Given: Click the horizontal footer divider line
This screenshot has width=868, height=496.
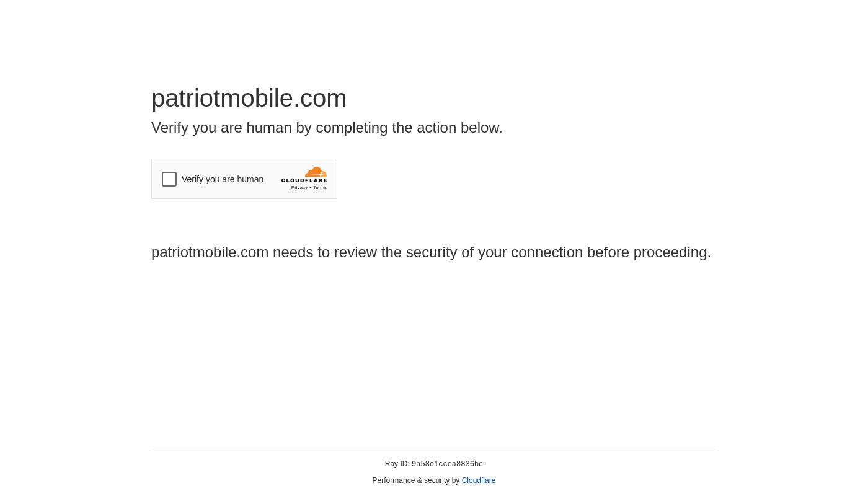Looking at the screenshot, I should [x=434, y=448].
